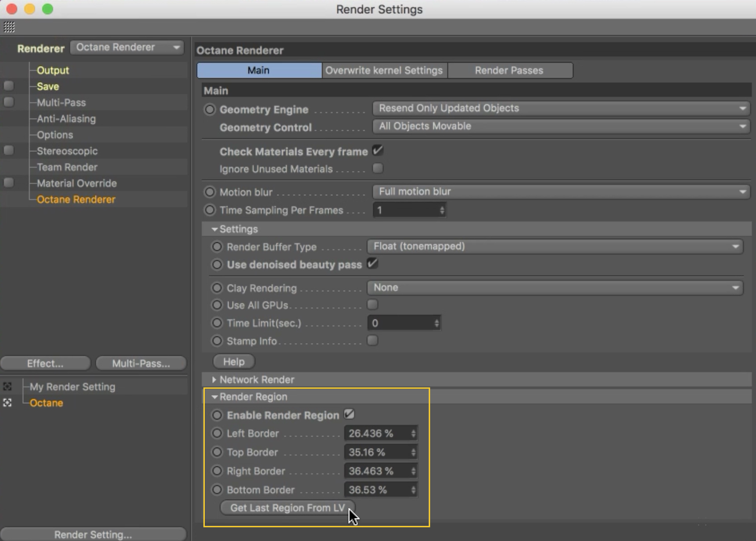Click the Right Border percentage field

click(x=381, y=471)
